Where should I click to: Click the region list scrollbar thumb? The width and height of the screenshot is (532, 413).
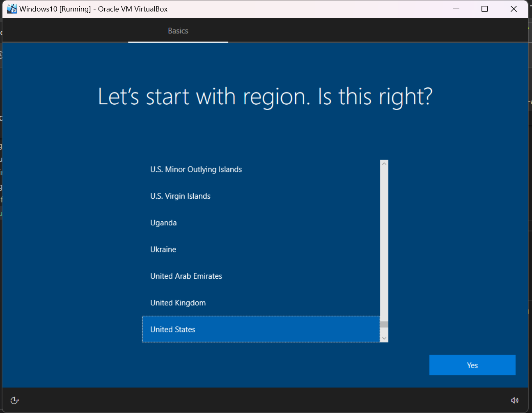(384, 324)
